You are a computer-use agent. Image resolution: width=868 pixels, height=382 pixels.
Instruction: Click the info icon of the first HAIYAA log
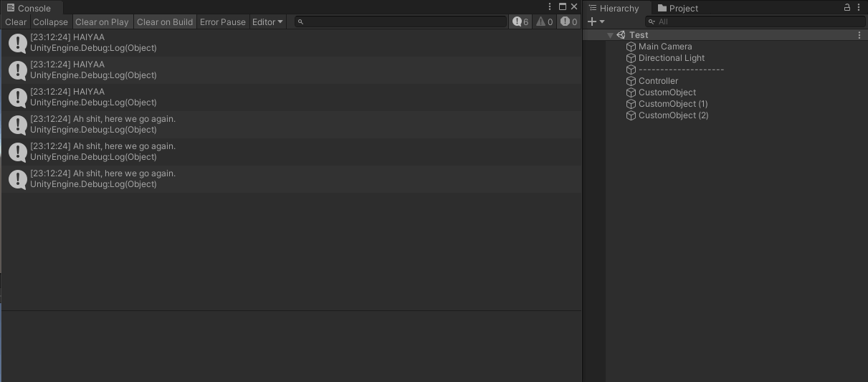(18, 43)
